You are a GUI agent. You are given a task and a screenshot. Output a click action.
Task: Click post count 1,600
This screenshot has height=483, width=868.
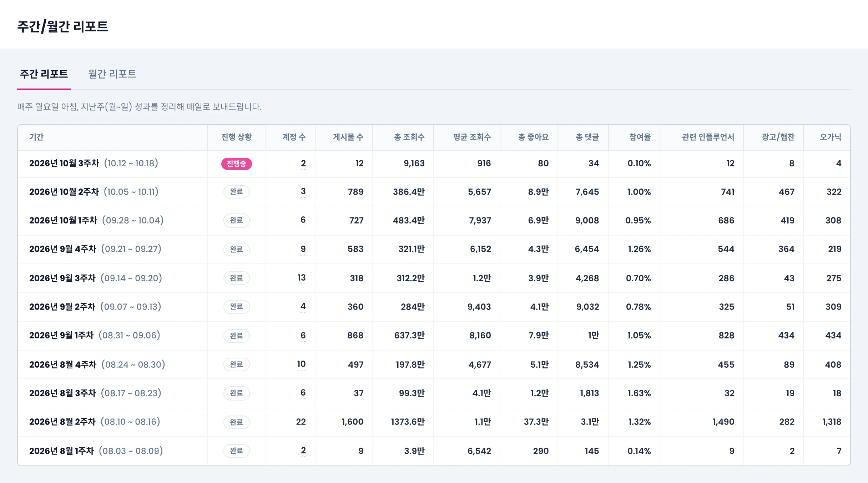[352, 422]
